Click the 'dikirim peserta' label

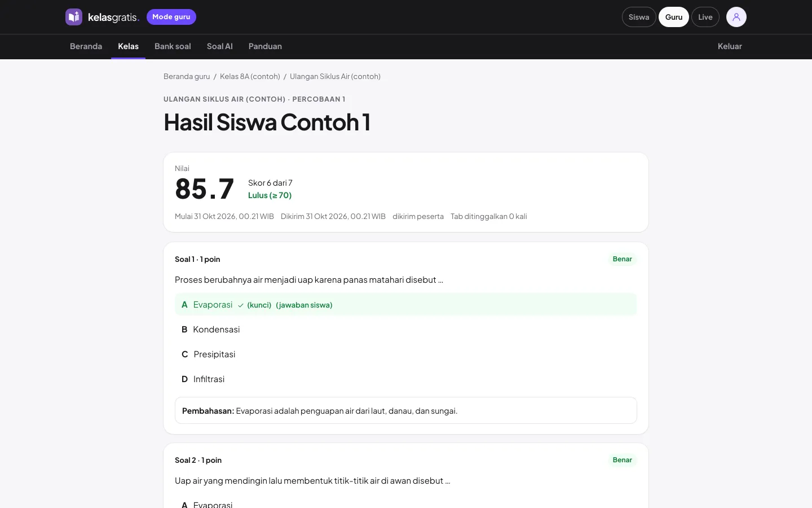(418, 216)
